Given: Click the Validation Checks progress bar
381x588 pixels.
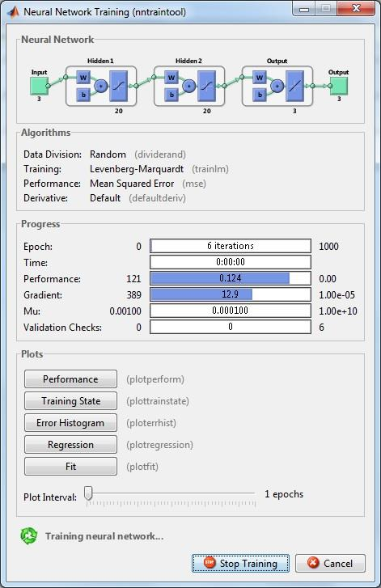Looking at the screenshot, I should pyautogui.click(x=231, y=327).
